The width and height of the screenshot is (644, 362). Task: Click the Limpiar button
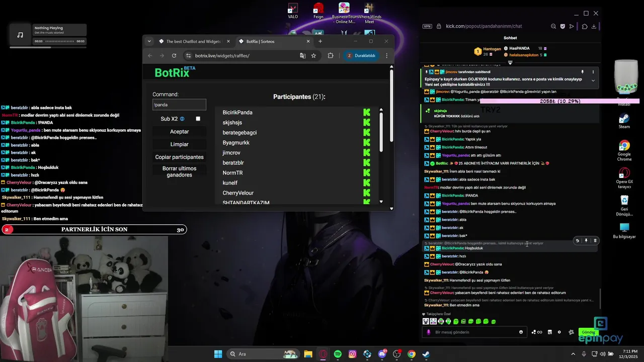coord(180,144)
